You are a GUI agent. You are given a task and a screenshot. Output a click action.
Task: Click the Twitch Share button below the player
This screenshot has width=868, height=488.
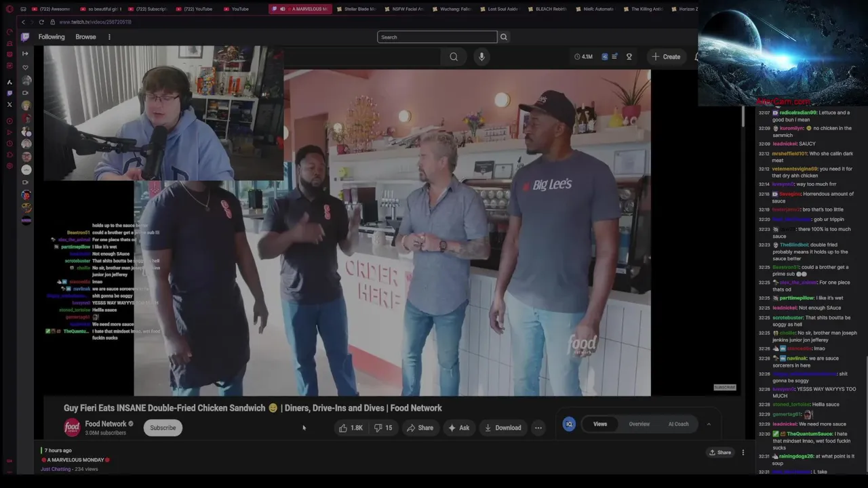point(720,452)
